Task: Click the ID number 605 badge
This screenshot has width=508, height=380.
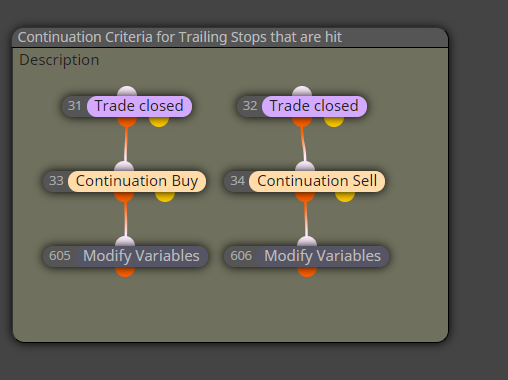Action: point(60,256)
